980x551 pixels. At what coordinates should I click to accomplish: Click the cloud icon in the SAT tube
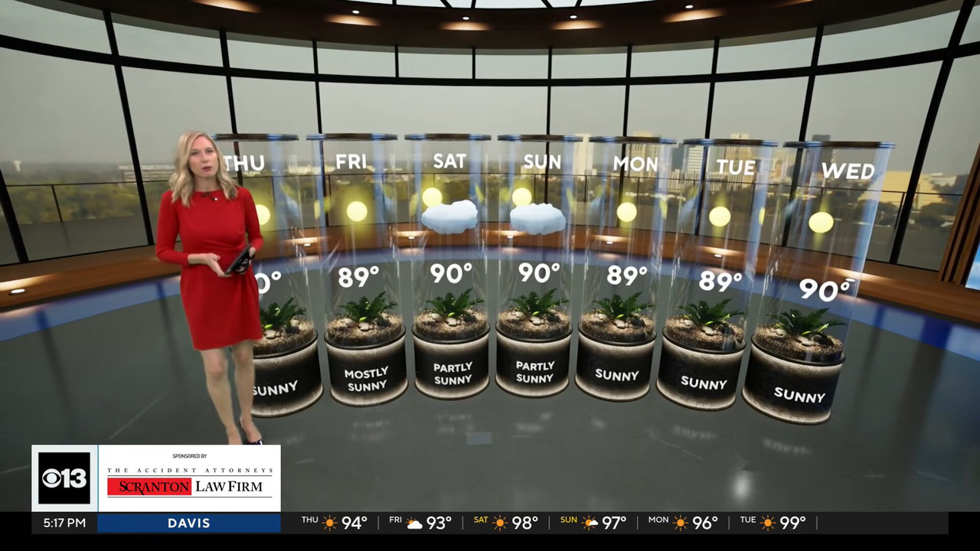click(x=450, y=216)
